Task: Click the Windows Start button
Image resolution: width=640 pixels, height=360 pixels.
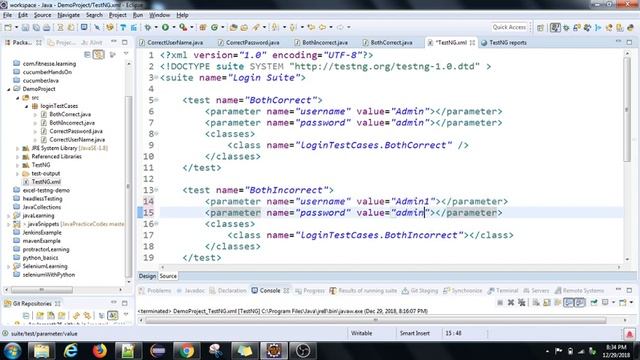Action: click(x=12, y=351)
